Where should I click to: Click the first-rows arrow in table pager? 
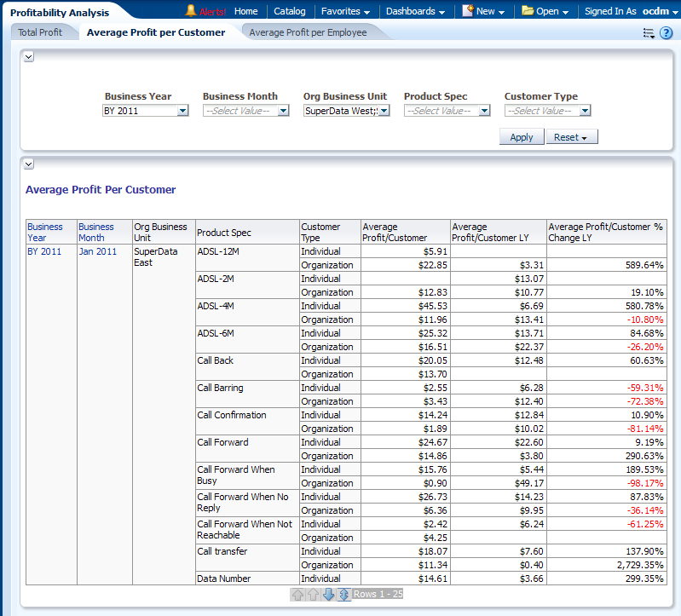point(297,594)
